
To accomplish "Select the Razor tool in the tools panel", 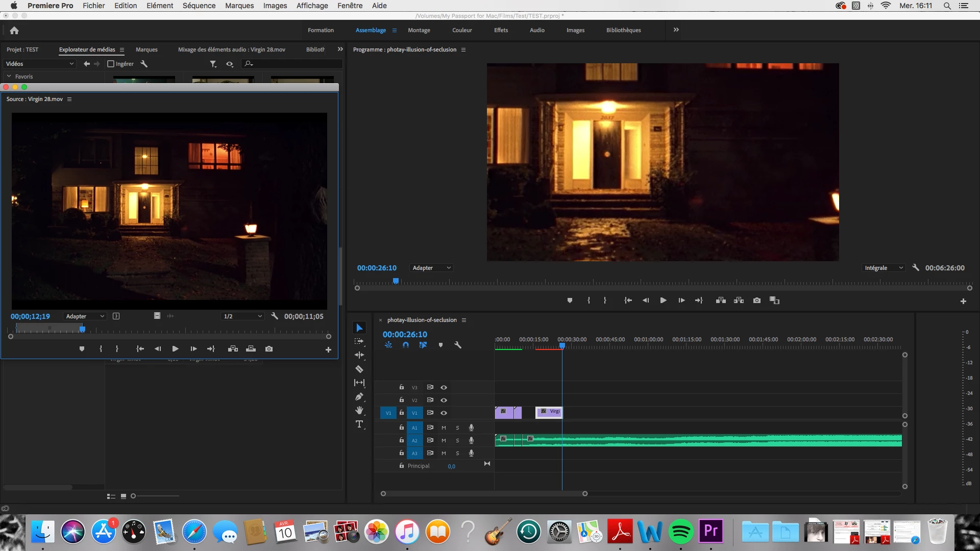I will pyautogui.click(x=359, y=369).
